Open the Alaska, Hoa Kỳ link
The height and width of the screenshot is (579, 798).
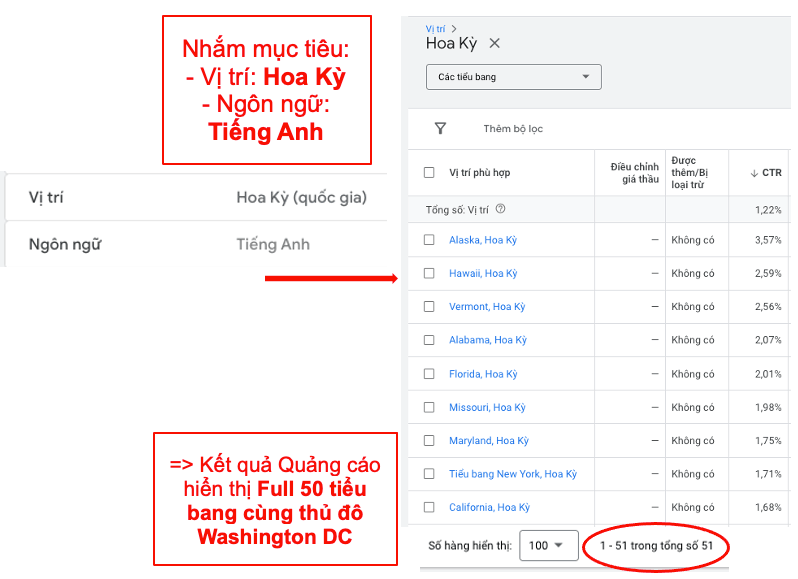482,240
